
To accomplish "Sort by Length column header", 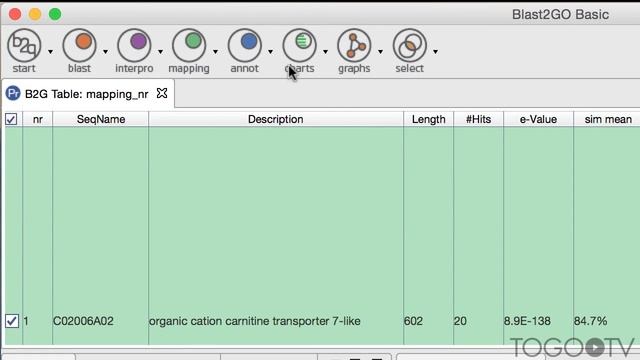I will click(429, 119).
